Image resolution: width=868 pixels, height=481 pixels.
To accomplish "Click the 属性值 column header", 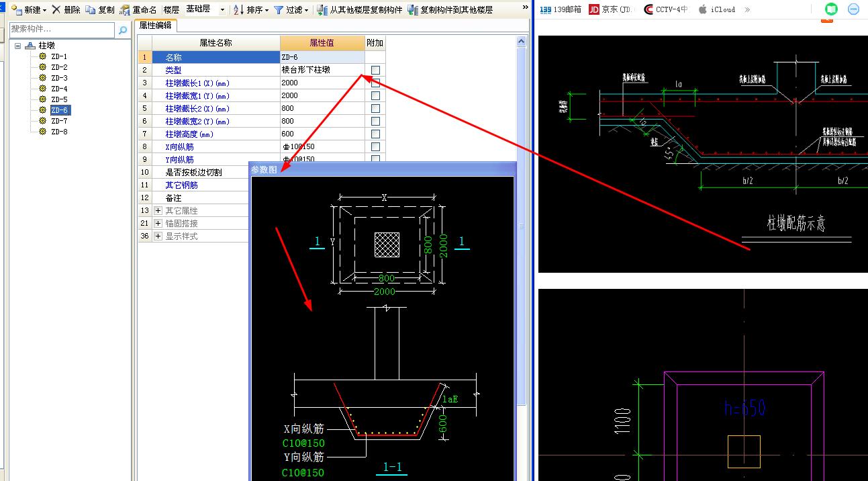I will (322, 43).
